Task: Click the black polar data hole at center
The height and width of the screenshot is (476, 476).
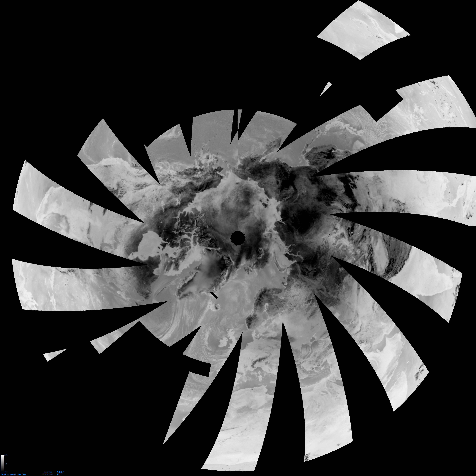Action: click(x=238, y=238)
